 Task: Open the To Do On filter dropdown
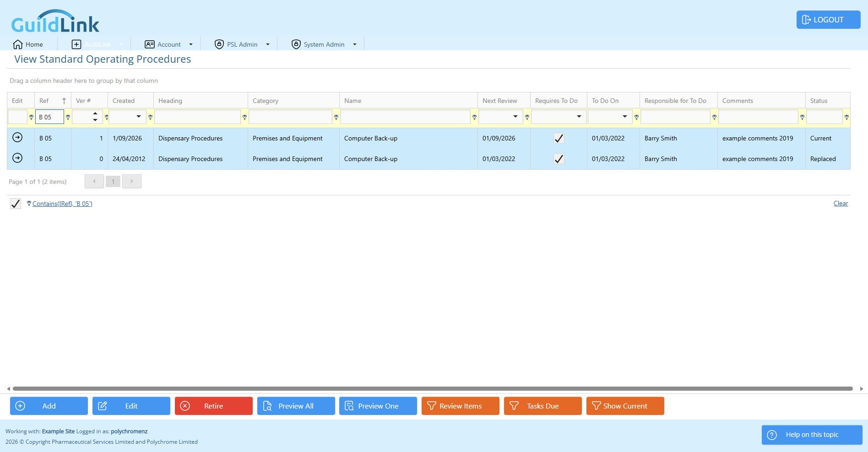pos(624,117)
